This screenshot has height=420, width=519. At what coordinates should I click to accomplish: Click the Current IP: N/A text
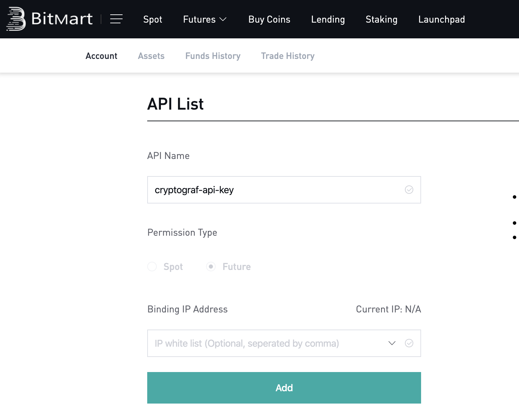389,309
